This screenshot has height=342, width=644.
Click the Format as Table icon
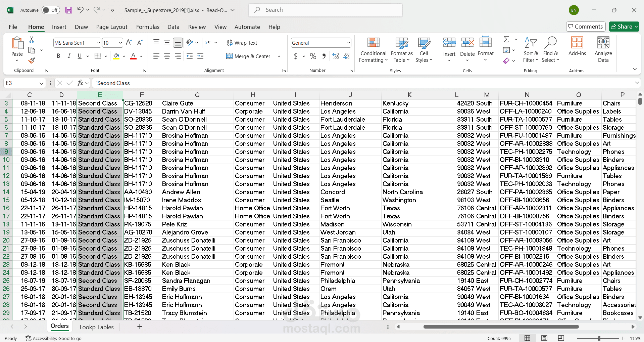point(402,43)
